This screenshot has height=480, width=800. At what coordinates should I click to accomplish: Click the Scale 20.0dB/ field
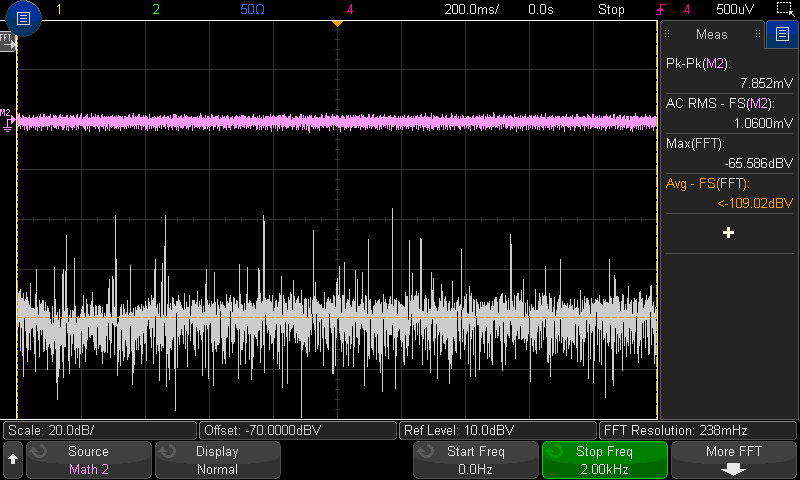pyautogui.click(x=100, y=431)
